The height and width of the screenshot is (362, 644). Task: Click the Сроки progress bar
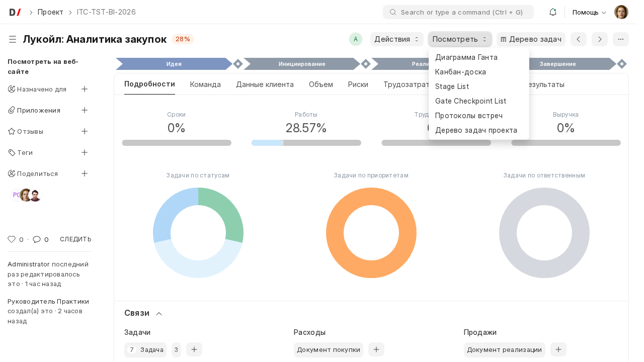point(177,143)
